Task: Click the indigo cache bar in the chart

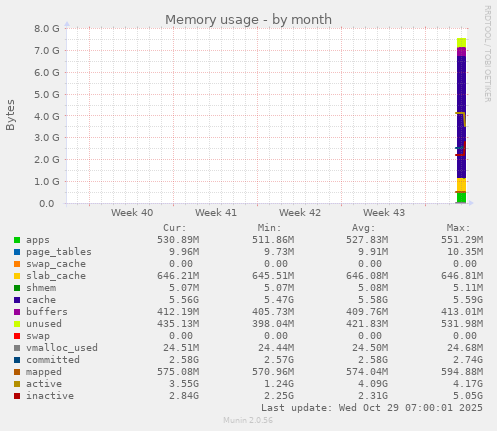Action: [x=461, y=117]
